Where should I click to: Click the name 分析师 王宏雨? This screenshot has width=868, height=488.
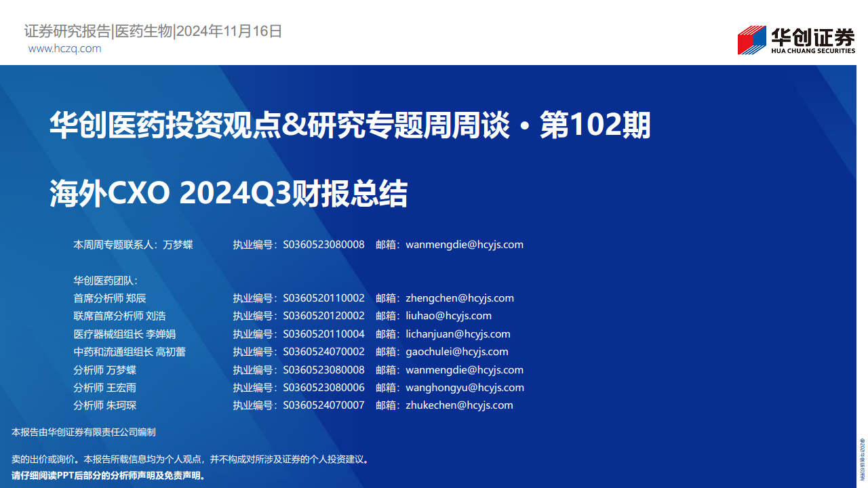point(105,388)
